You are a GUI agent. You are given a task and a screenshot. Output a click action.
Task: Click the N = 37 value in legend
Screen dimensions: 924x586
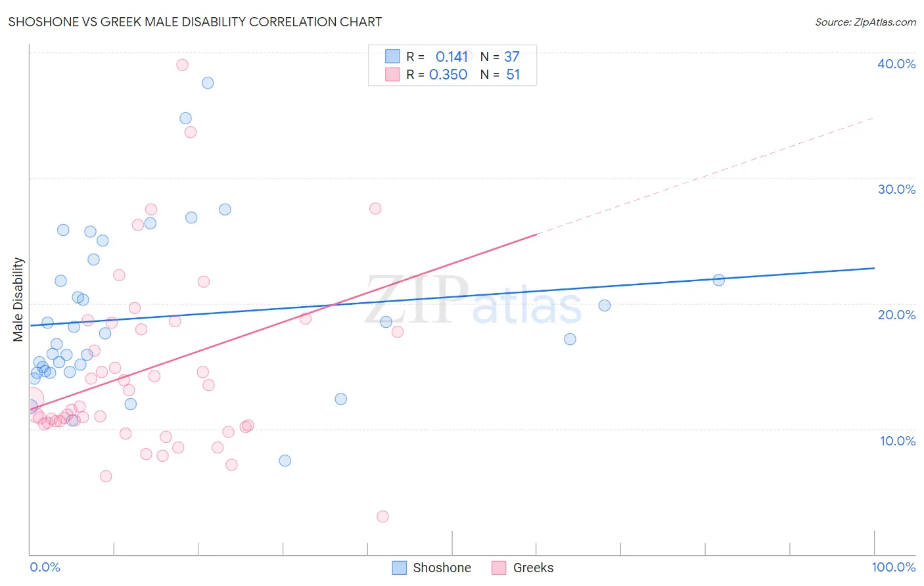499,56
